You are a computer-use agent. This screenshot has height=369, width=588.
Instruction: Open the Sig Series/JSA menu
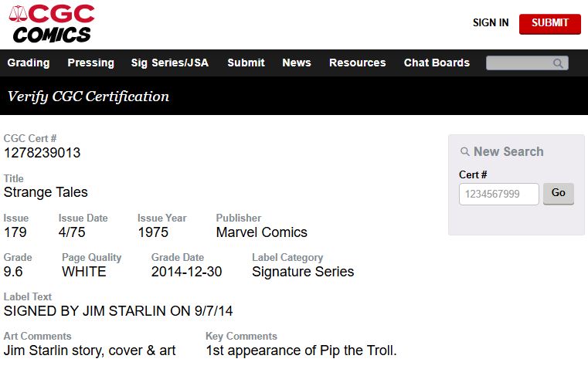click(170, 63)
